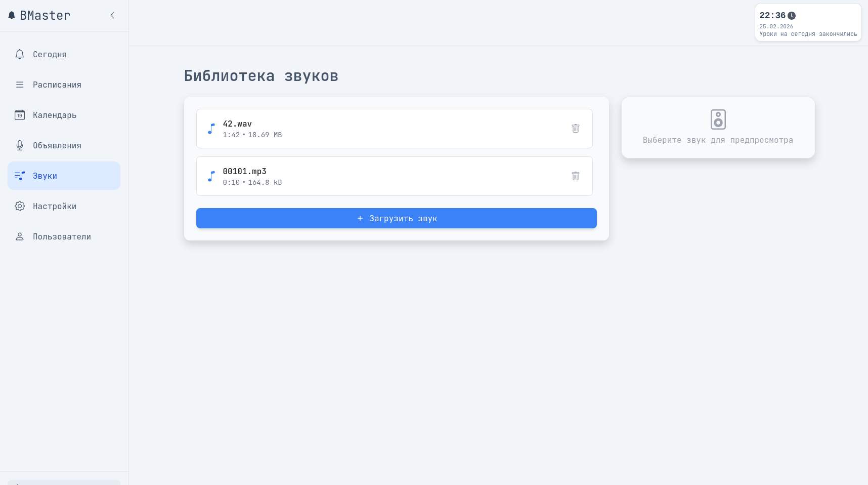Select the Звуки sidebar item
Screen dimensions: 868x485
[45, 176]
